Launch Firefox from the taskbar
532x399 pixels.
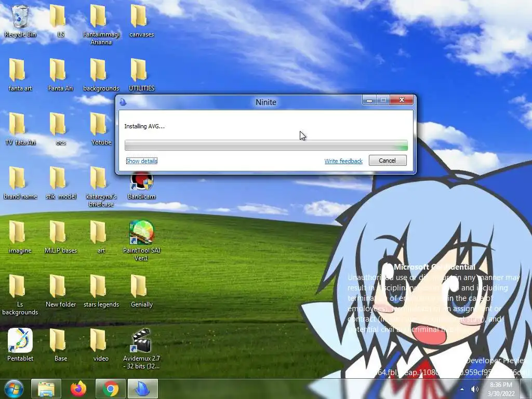click(78, 389)
